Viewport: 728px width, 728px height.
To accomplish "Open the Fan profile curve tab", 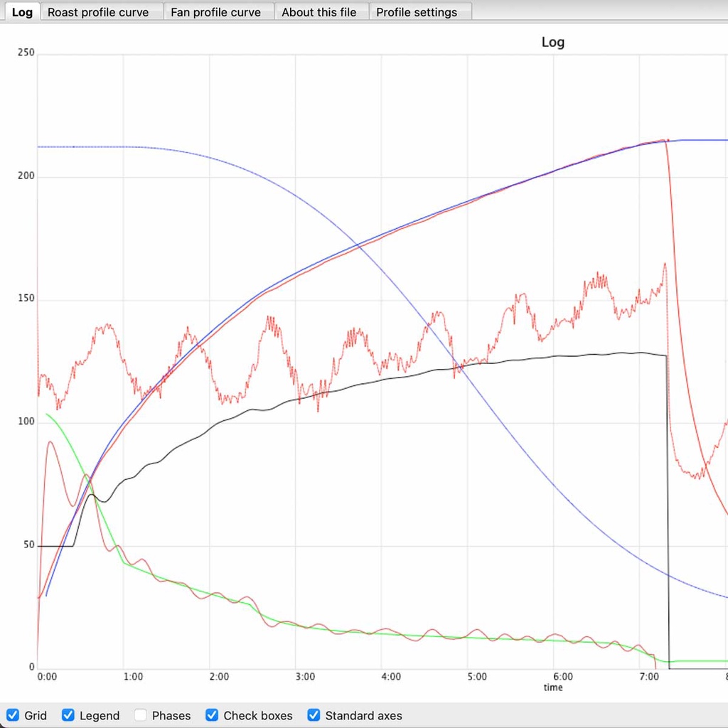I will (215, 12).
